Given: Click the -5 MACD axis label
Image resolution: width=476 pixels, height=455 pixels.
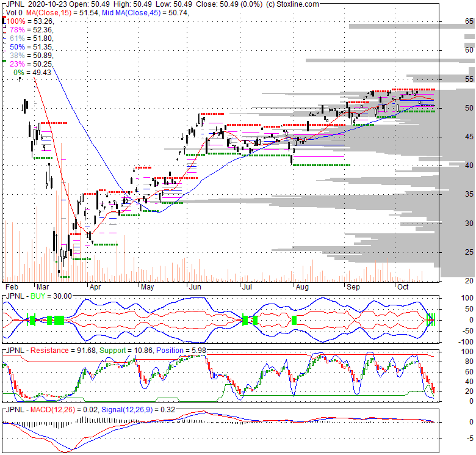Looking at the screenshot, I should pyautogui.click(x=470, y=439).
